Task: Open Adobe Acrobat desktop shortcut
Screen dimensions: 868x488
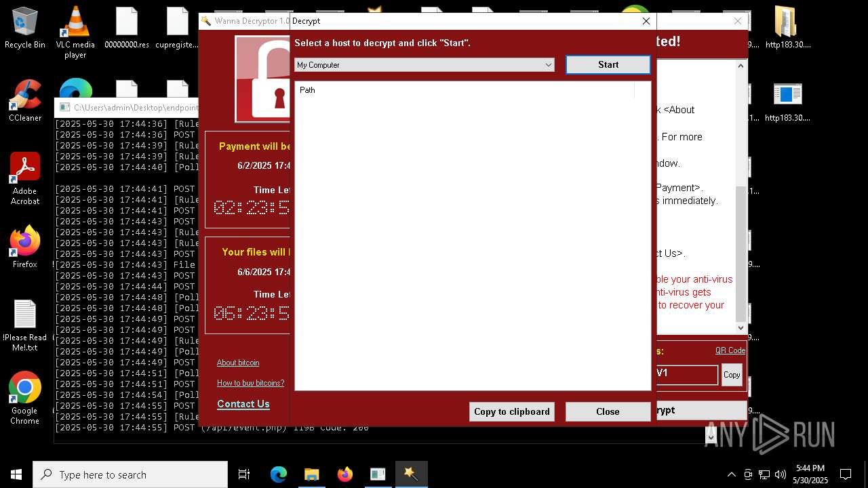Action: [25, 179]
